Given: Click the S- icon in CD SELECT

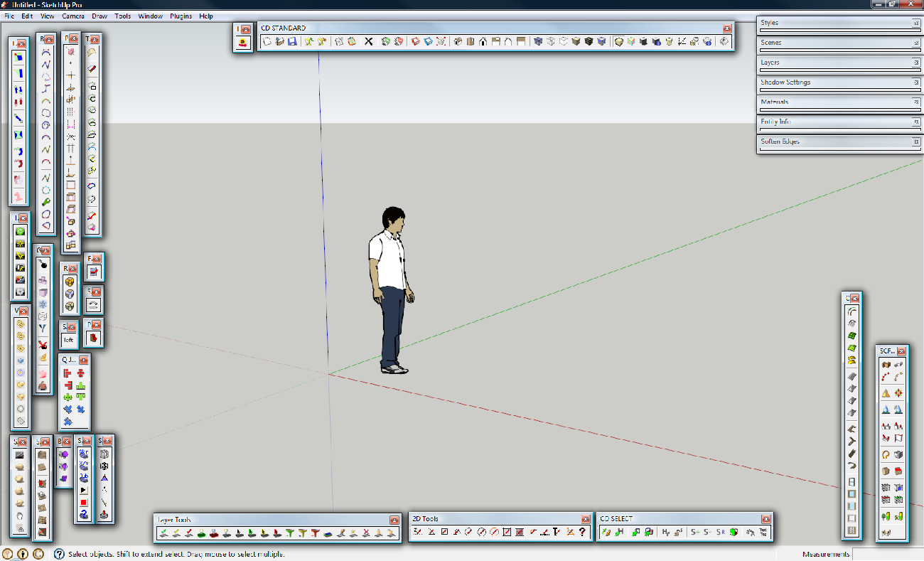Looking at the screenshot, I should coord(709,532).
